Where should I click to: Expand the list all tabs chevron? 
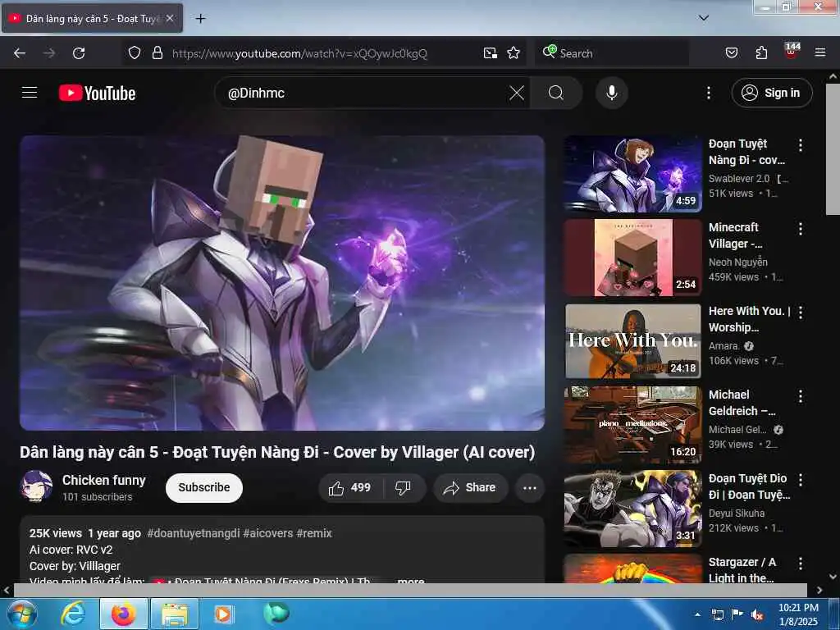[x=704, y=18]
